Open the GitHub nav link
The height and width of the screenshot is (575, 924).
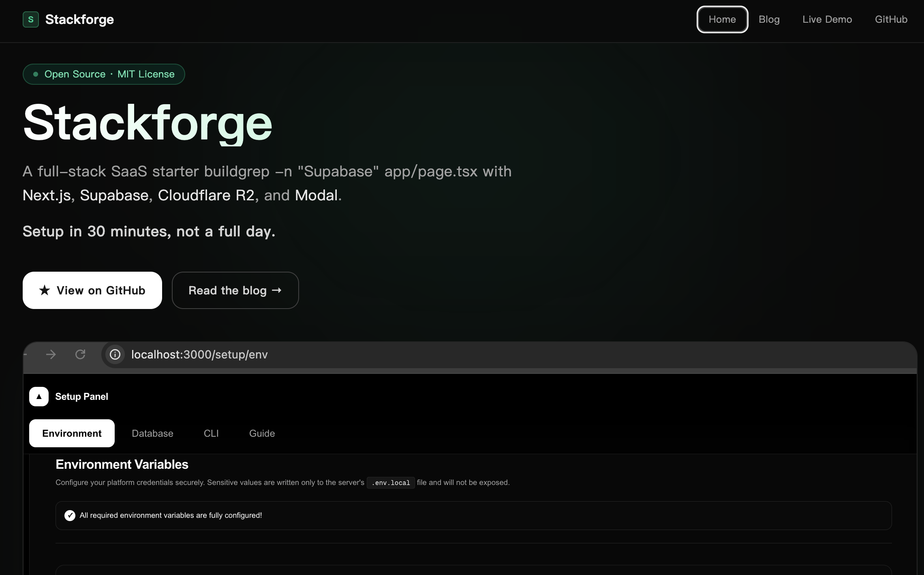coord(891,19)
